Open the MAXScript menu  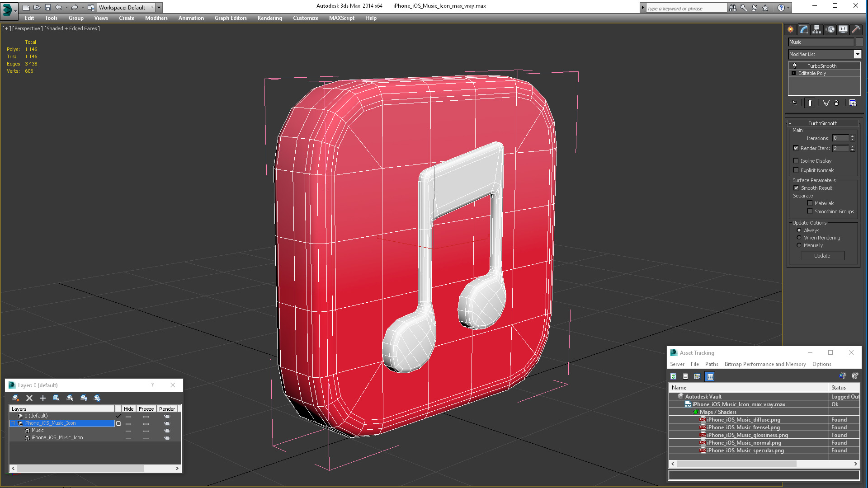click(342, 18)
